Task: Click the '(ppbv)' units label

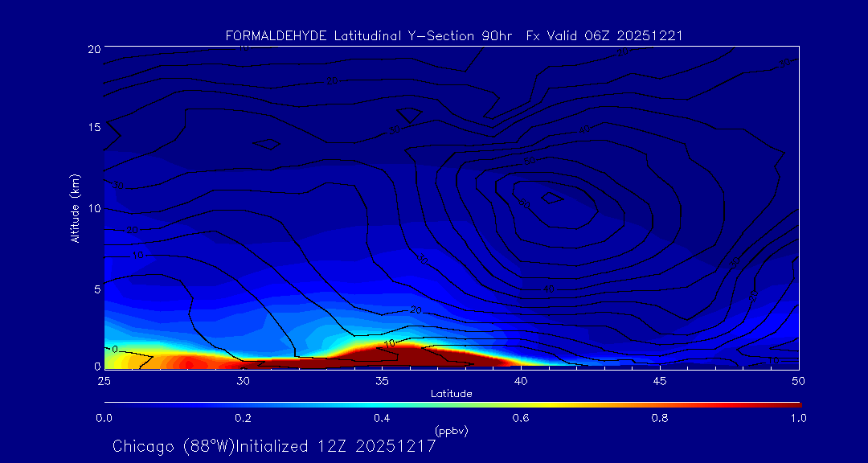Action: (x=451, y=432)
